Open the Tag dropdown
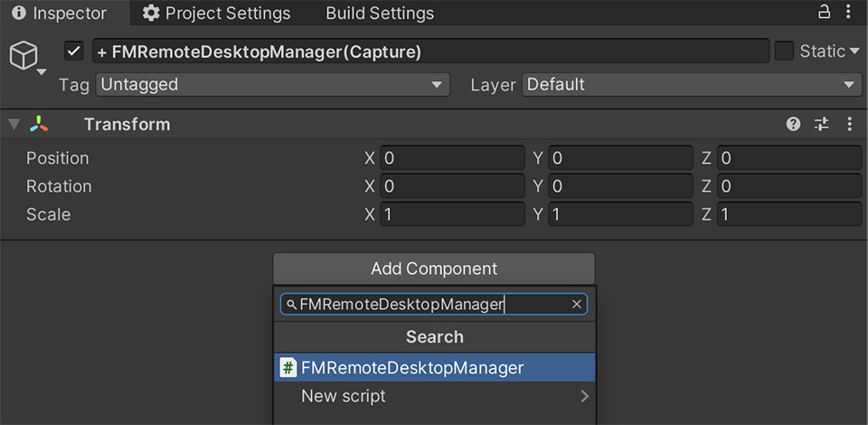The image size is (868, 425). coord(272,84)
